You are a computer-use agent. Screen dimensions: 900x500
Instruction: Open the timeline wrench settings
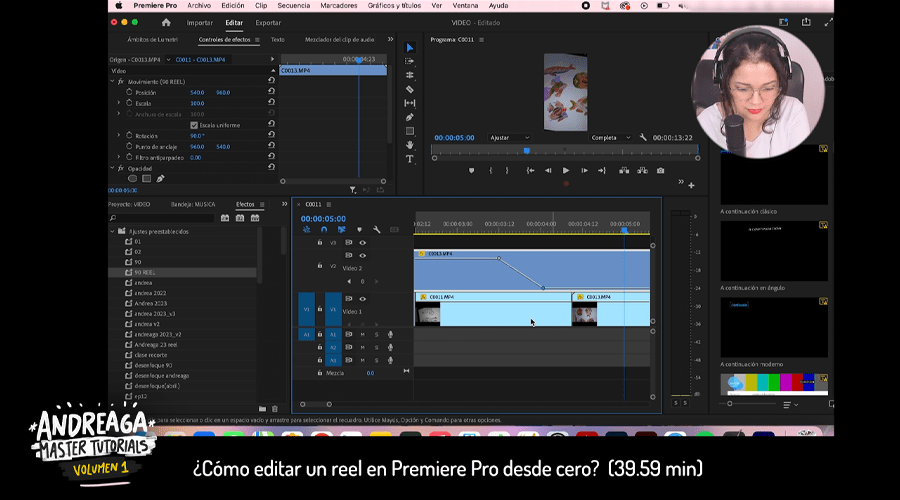(x=376, y=229)
